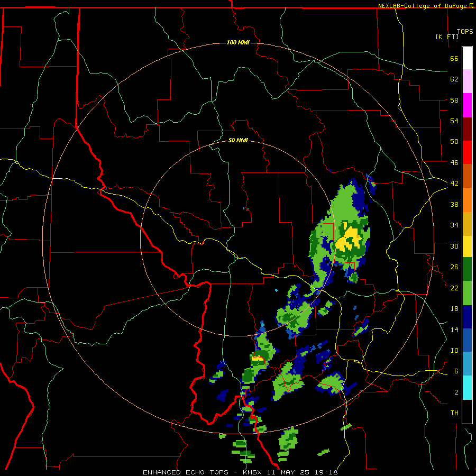Click the 2 legend value label

click(x=456, y=392)
